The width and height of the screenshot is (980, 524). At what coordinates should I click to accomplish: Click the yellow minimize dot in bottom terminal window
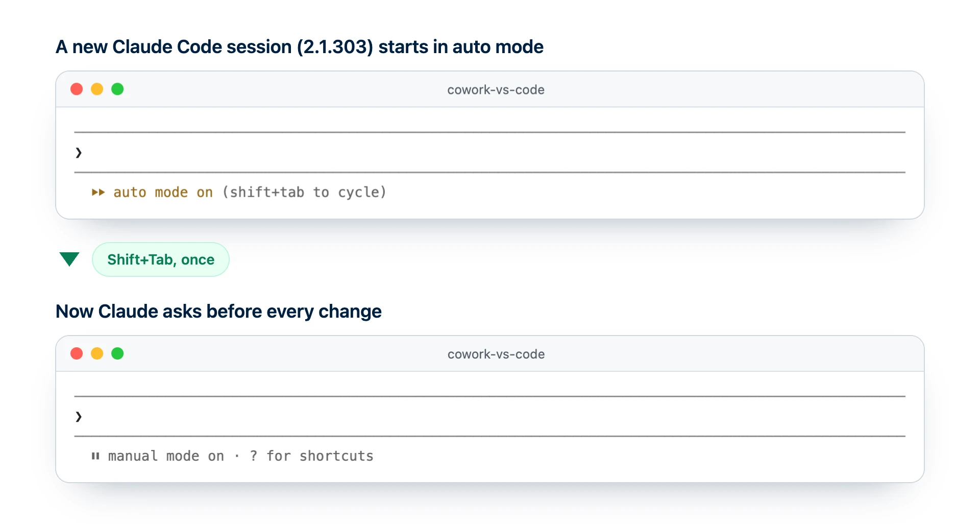[97, 353]
